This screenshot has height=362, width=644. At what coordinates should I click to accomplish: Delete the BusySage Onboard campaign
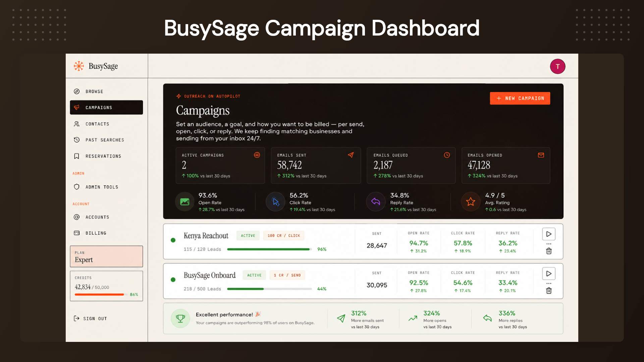(549, 291)
